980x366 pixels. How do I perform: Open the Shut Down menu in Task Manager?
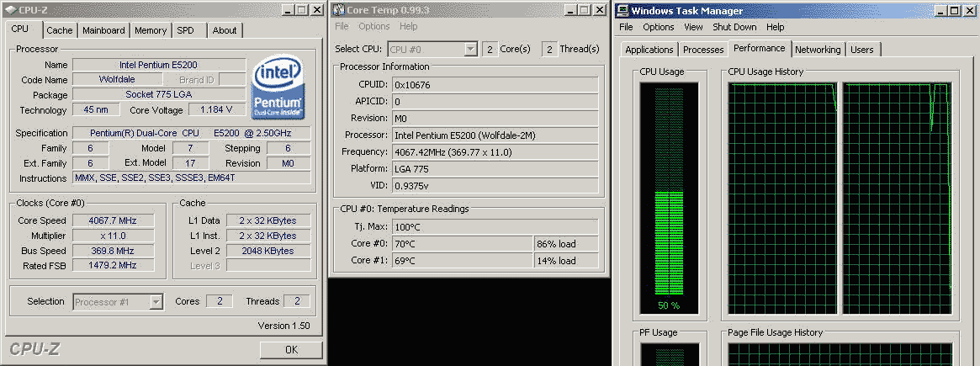click(x=734, y=27)
